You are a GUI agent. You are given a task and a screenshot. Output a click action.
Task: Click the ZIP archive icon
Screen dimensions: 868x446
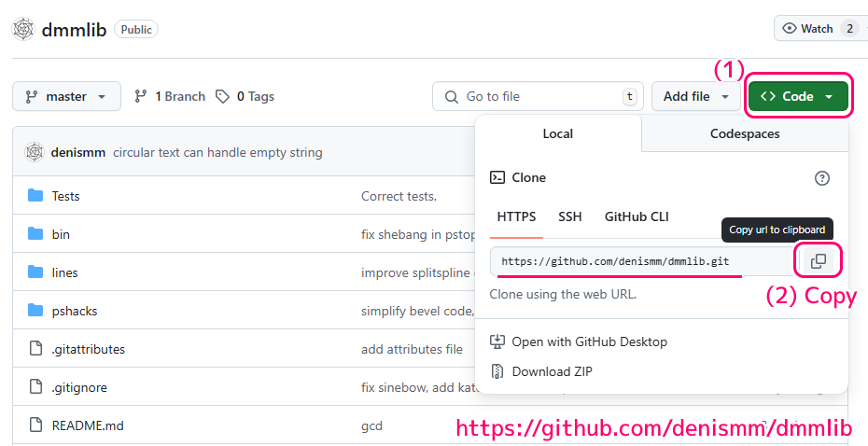pos(497,371)
